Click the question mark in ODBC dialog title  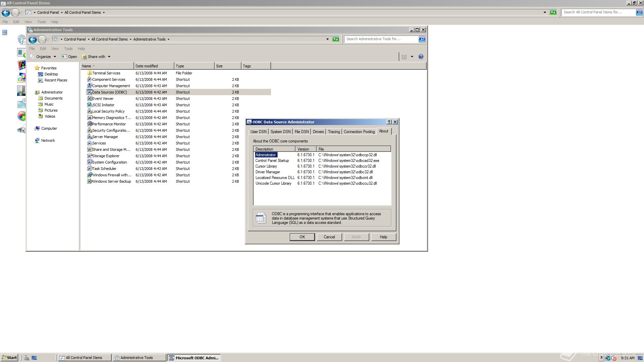coord(389,122)
